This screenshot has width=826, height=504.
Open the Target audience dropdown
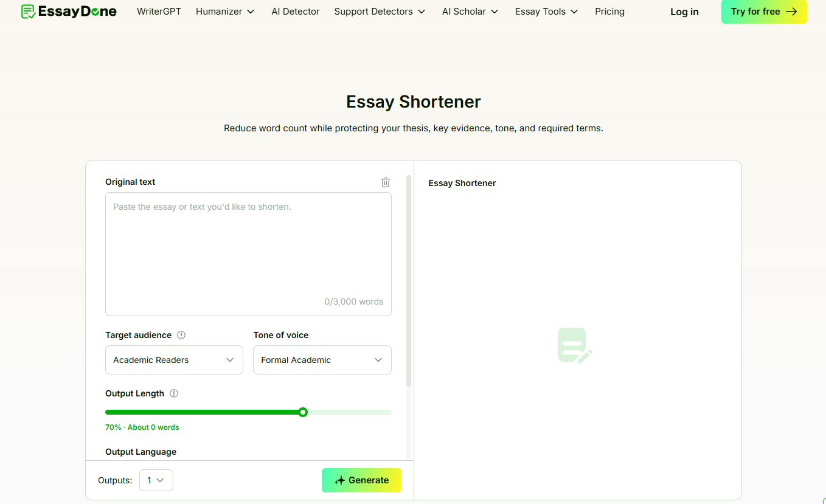pos(174,360)
